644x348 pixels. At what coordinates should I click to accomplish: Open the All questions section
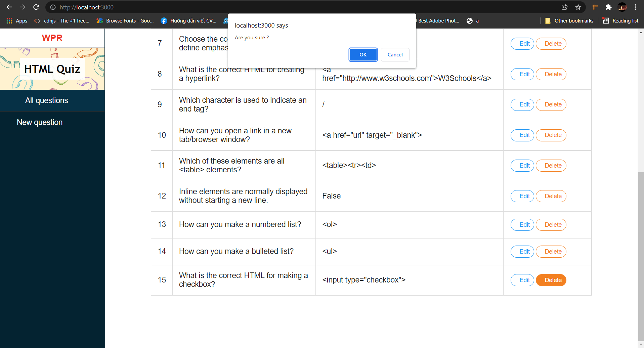click(x=46, y=100)
